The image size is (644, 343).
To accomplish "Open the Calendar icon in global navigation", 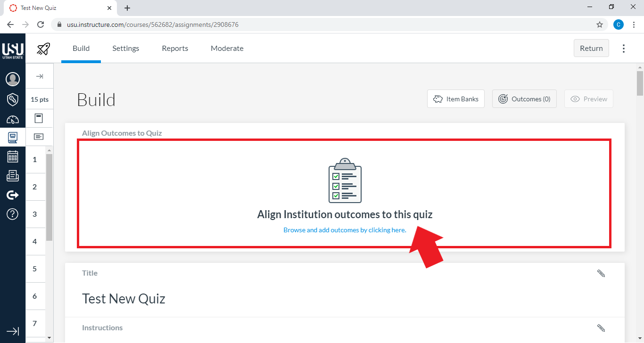I will (13, 156).
